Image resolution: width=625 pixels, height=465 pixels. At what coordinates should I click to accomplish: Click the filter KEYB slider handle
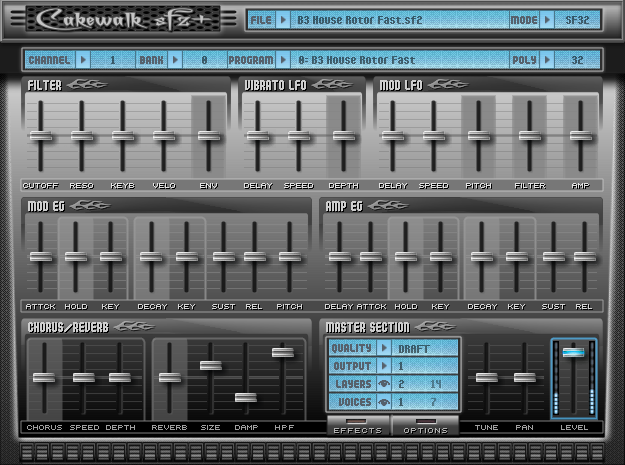pos(123,136)
